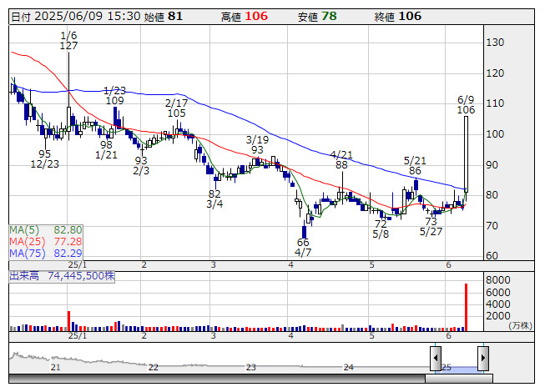Click the horizontal scrollbar thumb at bottom
The height and width of the screenshot is (392, 545).
[x=459, y=379]
